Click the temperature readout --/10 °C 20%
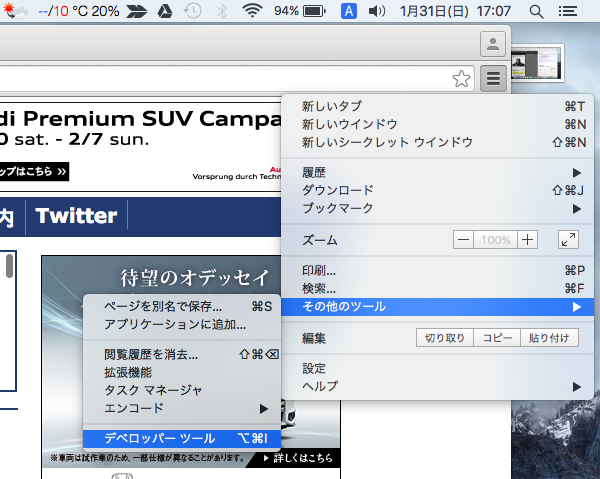 tap(79, 11)
